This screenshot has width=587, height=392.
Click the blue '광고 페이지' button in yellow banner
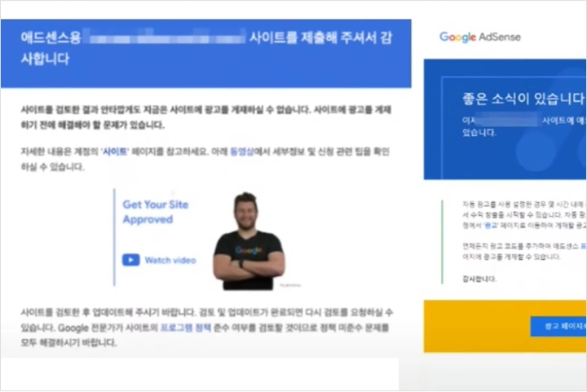(x=558, y=326)
